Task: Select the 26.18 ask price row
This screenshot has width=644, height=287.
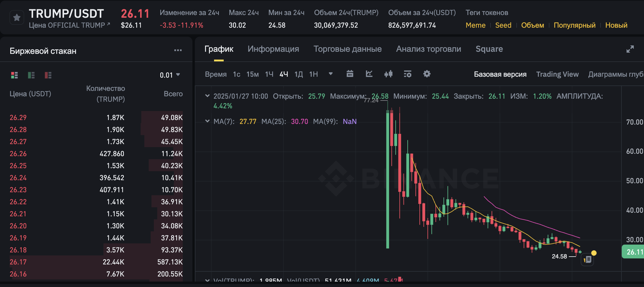Action: click(x=96, y=250)
